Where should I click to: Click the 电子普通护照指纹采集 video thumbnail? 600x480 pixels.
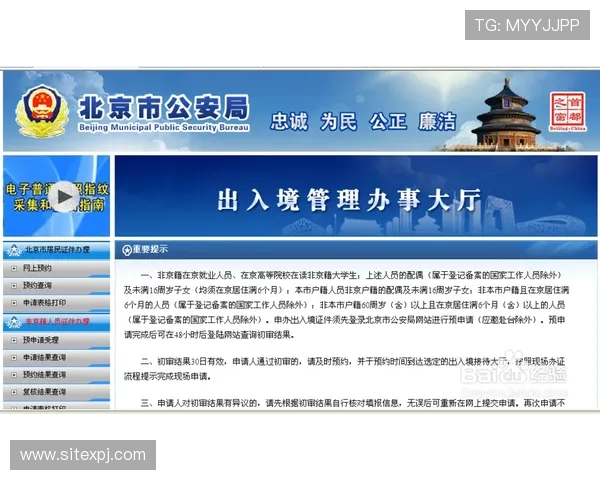point(56,196)
